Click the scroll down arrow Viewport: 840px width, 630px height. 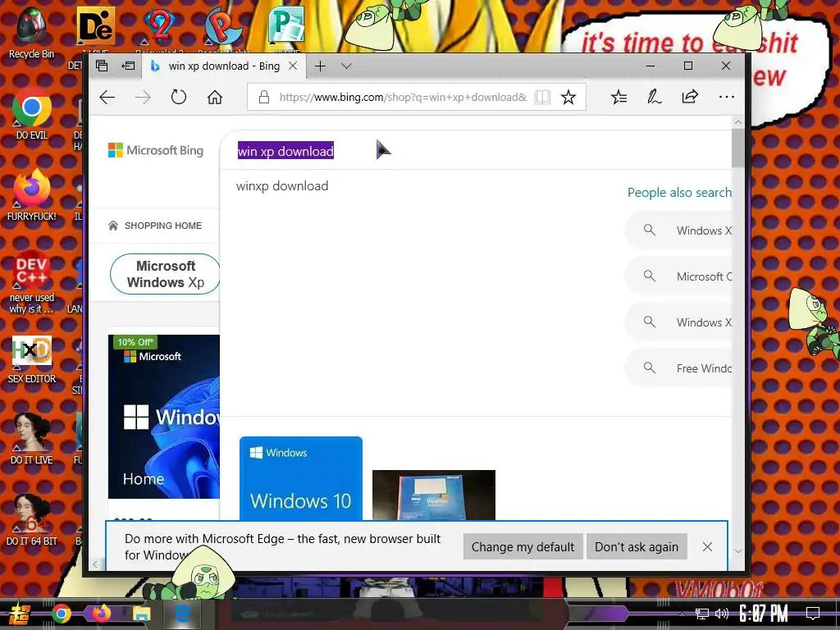tap(737, 551)
